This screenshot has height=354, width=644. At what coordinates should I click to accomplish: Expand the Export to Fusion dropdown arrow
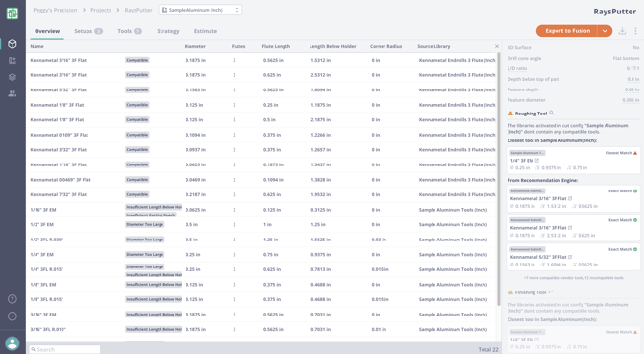pos(605,31)
